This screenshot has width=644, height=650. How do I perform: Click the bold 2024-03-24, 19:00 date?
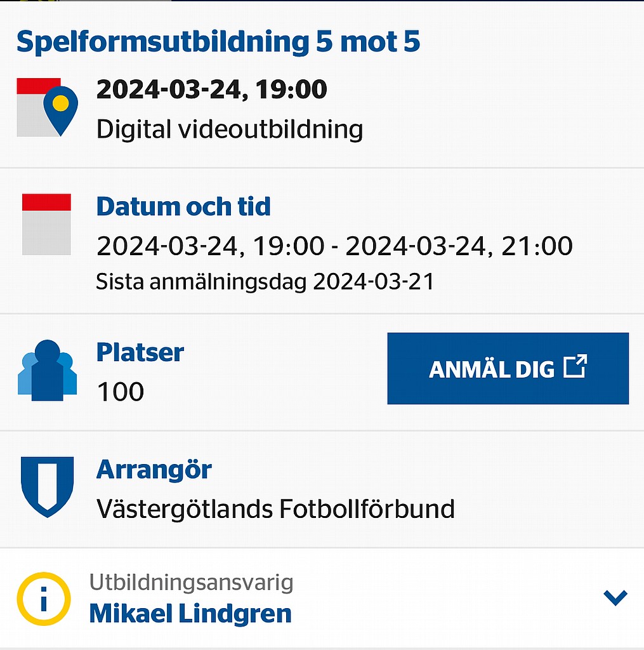(x=212, y=90)
